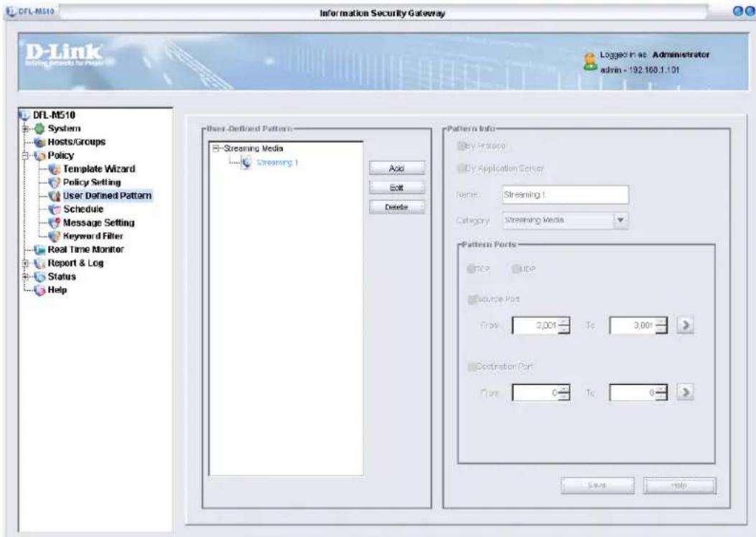Screen dimensions: 756x537
Task: Select User Defined Pattern in tree
Action: pos(107,196)
